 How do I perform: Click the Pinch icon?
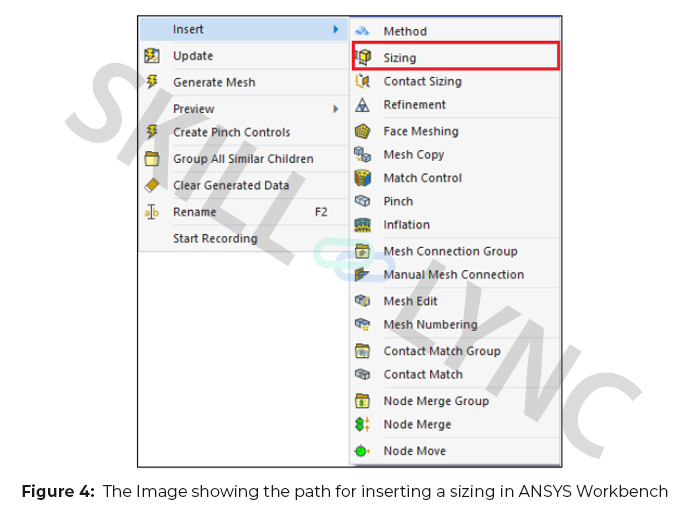362,201
